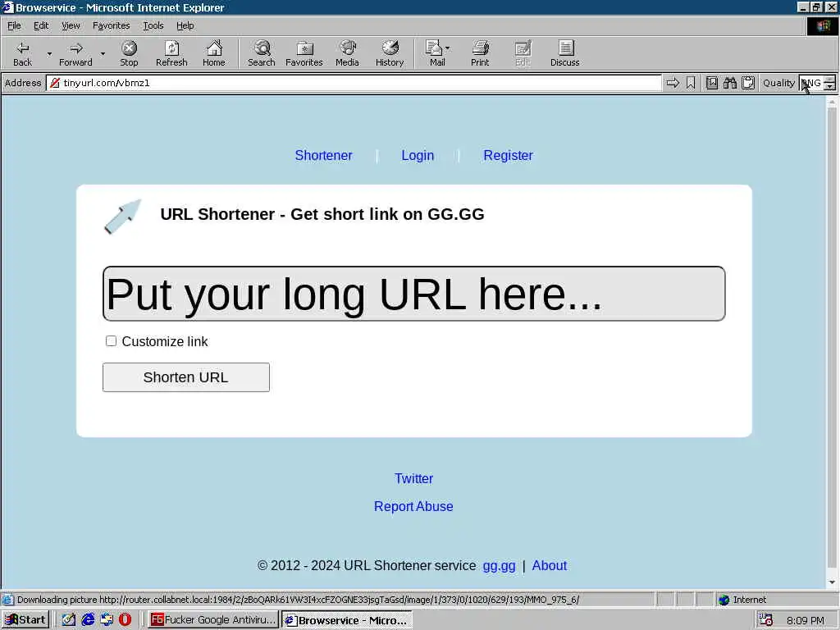
Task: Open the File menu
Action: (14, 25)
